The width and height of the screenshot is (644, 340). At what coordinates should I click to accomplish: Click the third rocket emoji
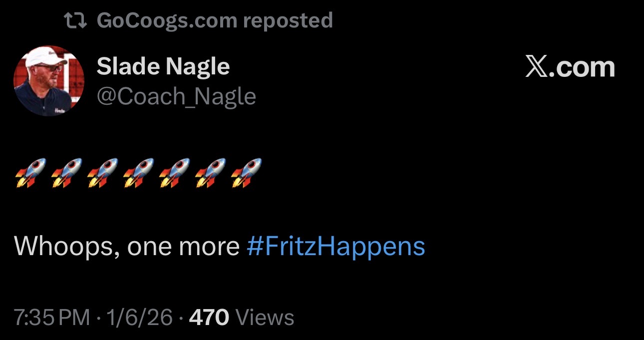[x=102, y=173]
